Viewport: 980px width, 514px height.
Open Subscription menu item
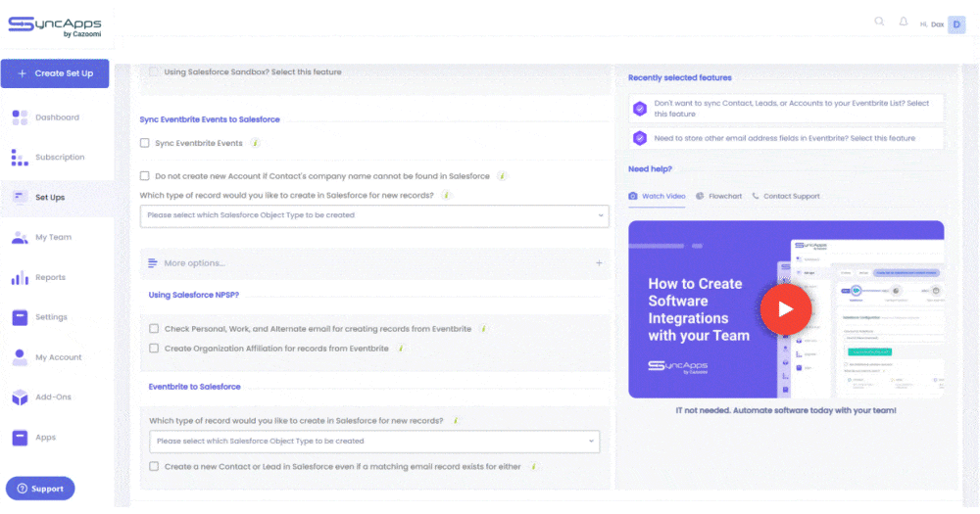(60, 158)
